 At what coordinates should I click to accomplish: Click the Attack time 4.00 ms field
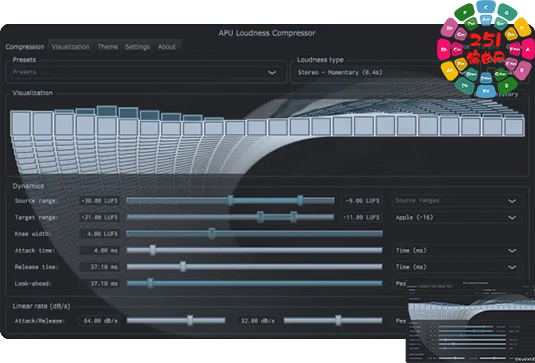(x=99, y=250)
